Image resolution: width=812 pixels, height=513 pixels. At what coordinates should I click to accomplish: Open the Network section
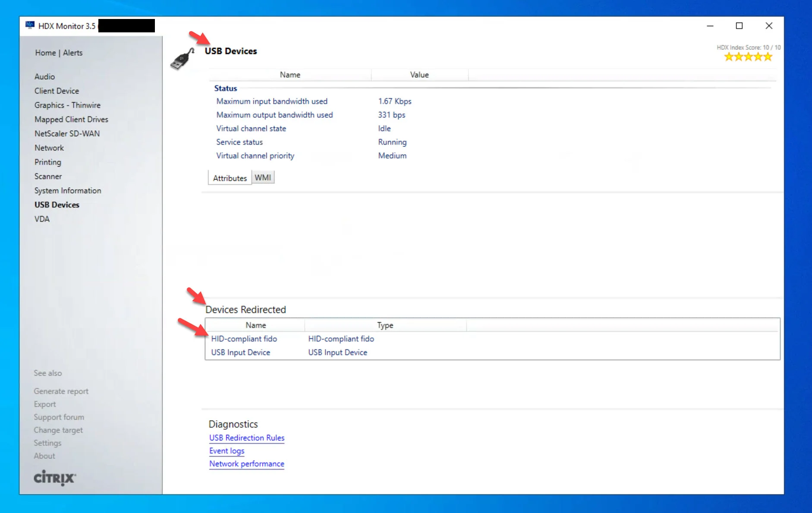[x=49, y=148]
